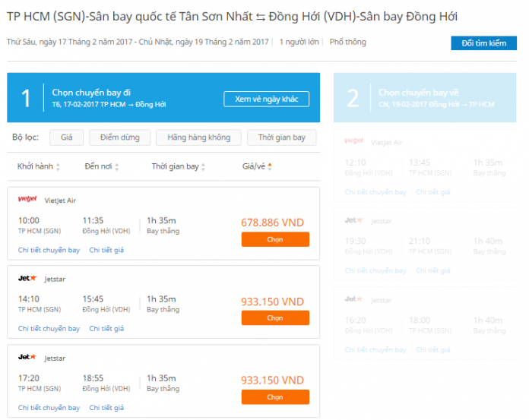Toggle the Giá/vé price sort arrow
Screen dimensions: 529x420
coord(270,166)
